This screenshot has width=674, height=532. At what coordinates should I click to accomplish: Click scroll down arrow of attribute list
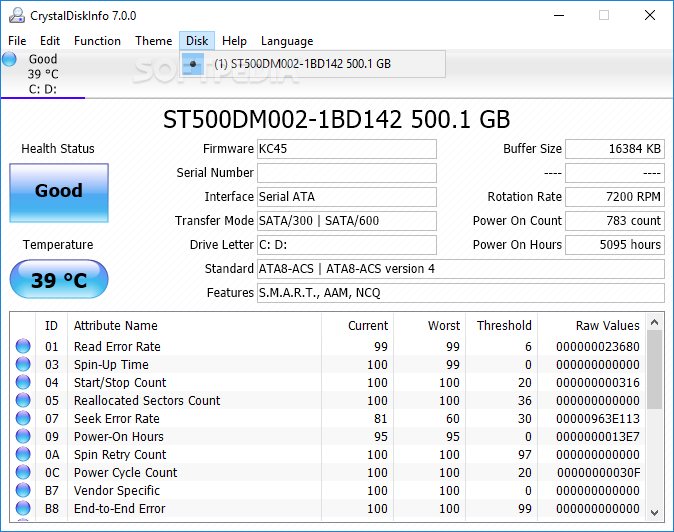coord(655,513)
